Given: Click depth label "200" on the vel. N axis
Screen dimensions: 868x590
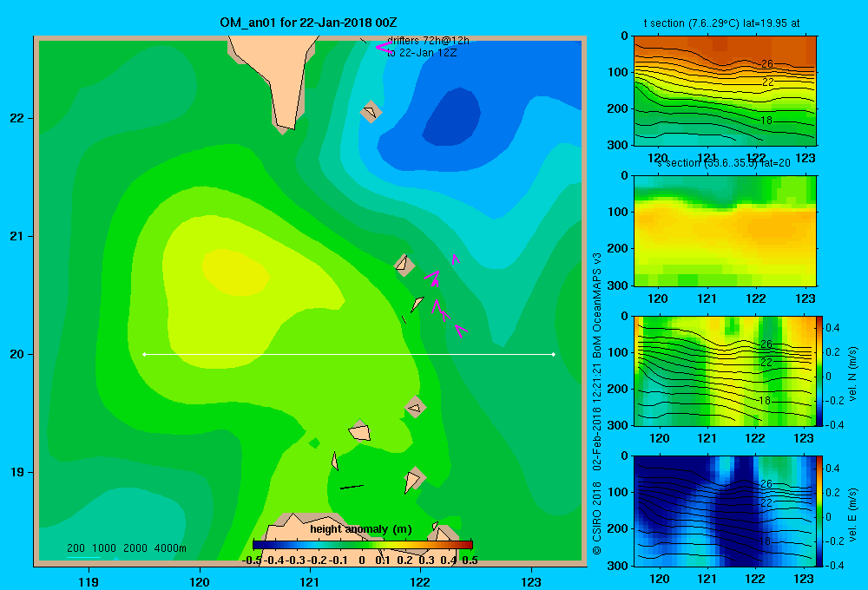Looking at the screenshot, I should [x=618, y=389].
